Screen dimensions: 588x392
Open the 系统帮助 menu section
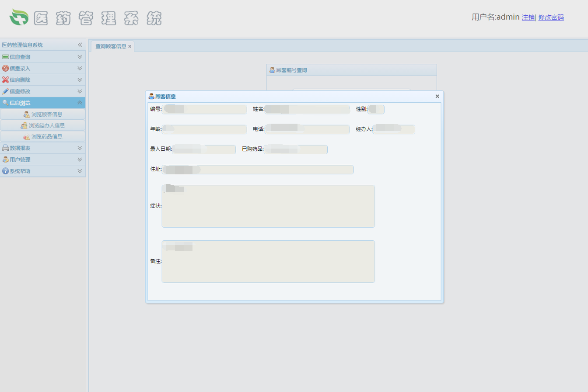pos(42,171)
